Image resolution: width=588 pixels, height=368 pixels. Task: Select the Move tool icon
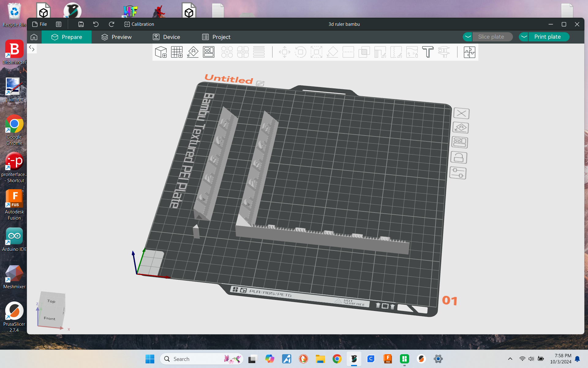pyautogui.click(x=285, y=52)
